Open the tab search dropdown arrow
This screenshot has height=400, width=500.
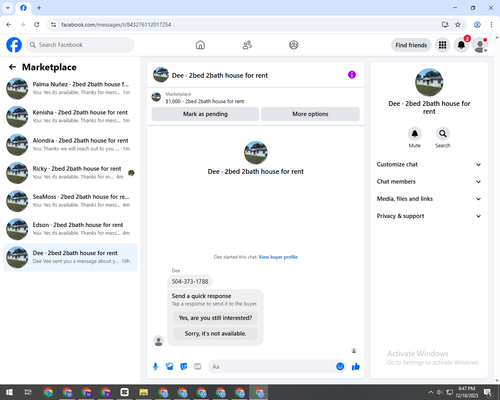8,8
